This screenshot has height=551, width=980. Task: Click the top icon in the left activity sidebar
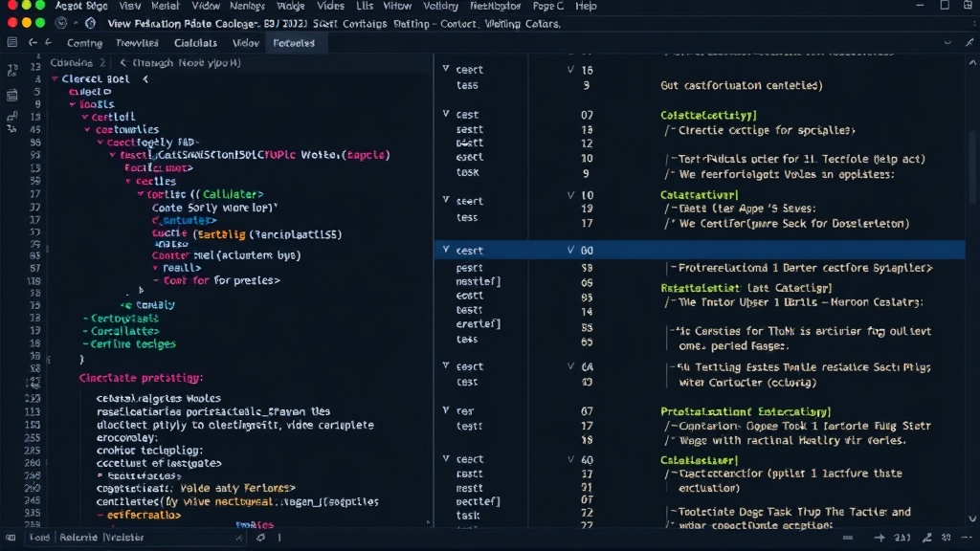(x=11, y=71)
